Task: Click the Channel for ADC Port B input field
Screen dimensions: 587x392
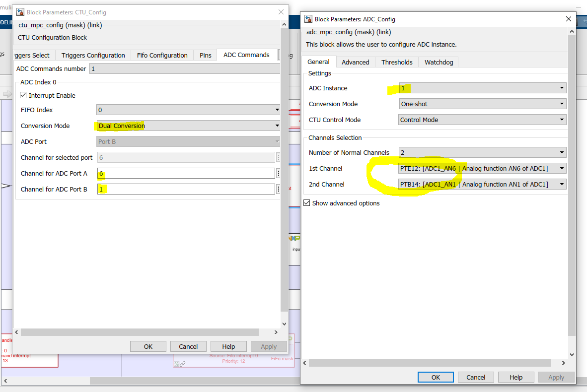Action: 184,189
